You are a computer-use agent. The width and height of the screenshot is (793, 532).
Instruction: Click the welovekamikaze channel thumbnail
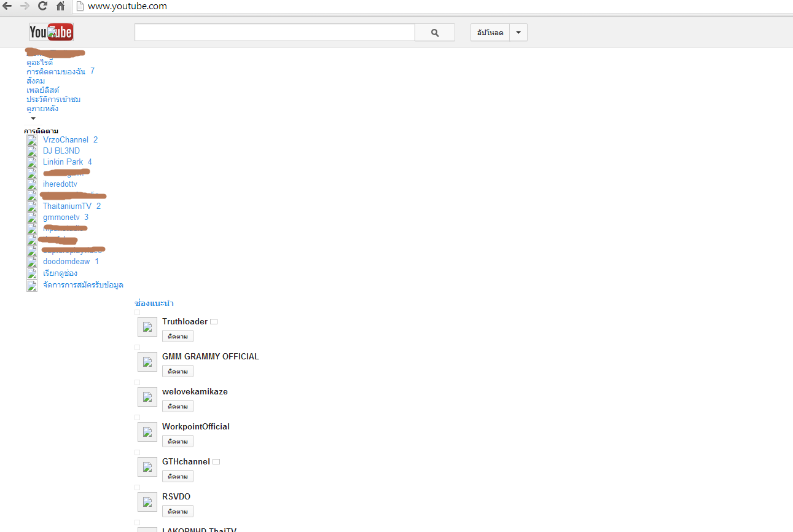coord(147,397)
